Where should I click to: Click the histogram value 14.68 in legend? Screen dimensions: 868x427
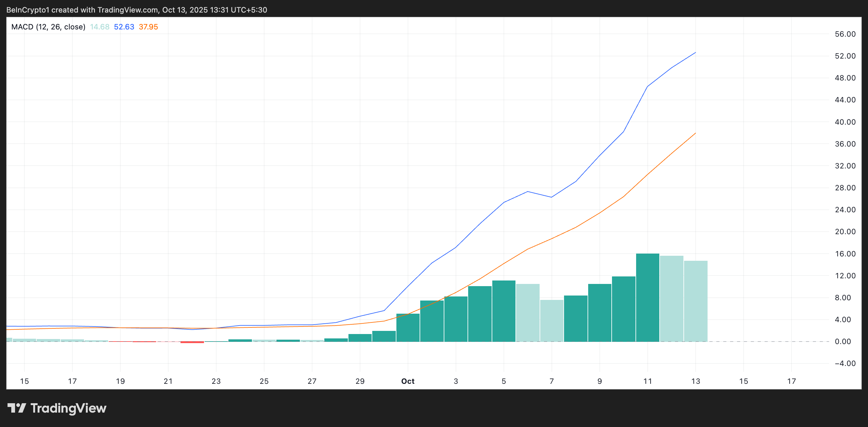99,27
